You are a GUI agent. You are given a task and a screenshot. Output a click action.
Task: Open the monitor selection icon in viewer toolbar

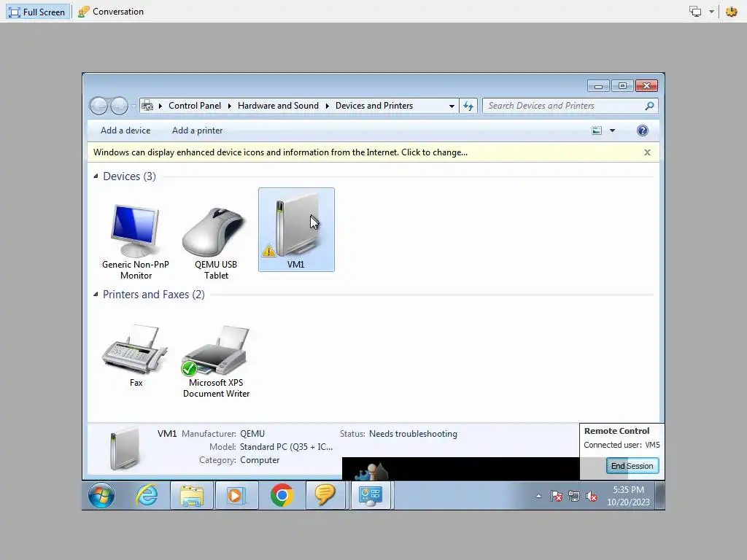click(695, 12)
